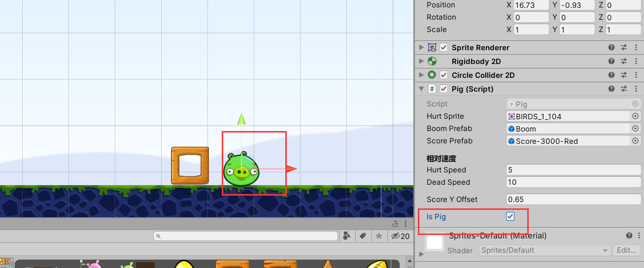Collapse the Pig Script component foldout
Image resolution: width=644 pixels, height=268 pixels.
point(421,89)
